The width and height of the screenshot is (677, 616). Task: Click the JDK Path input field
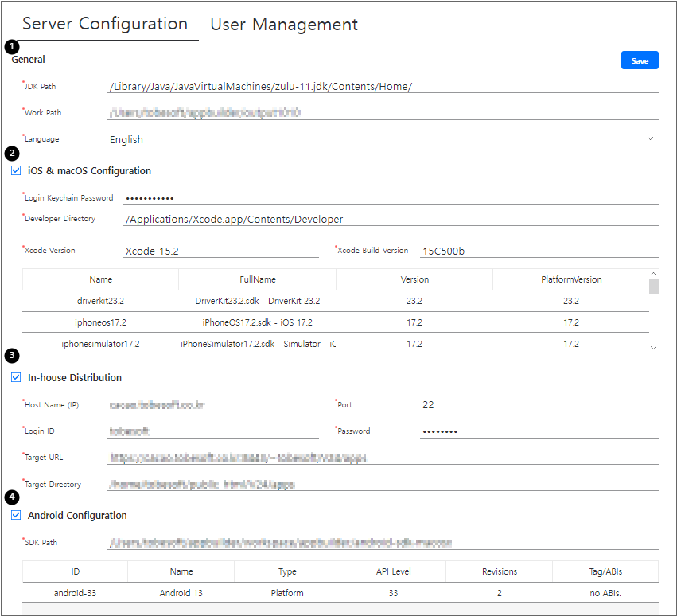[x=382, y=86]
